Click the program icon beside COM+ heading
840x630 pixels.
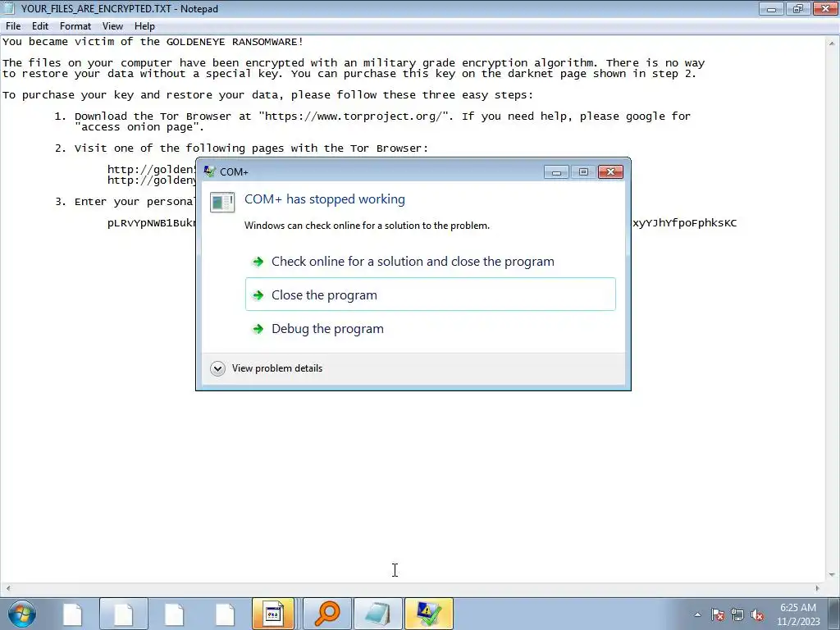pyautogui.click(x=221, y=202)
